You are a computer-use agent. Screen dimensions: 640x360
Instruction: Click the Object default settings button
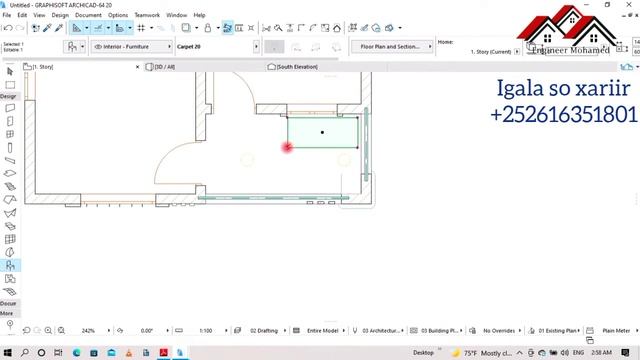tap(72, 47)
